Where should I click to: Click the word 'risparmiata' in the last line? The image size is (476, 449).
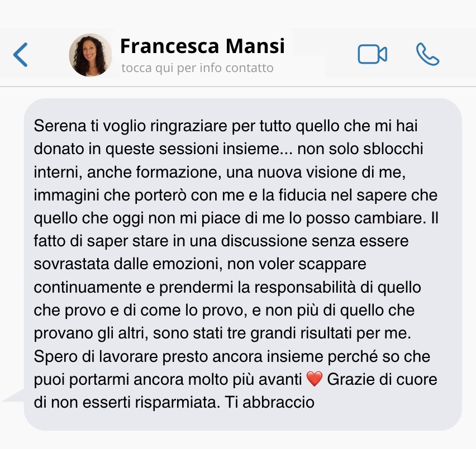177,403
